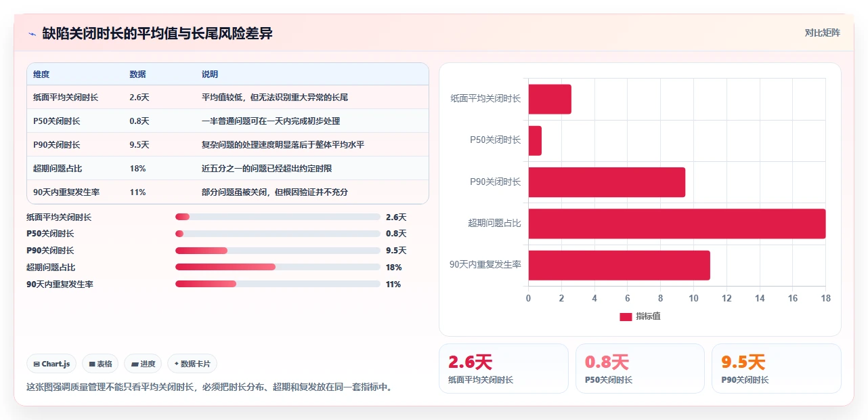
Task: Open the 2.6天 纸面平均关闭时长 data card
Action: (x=504, y=369)
